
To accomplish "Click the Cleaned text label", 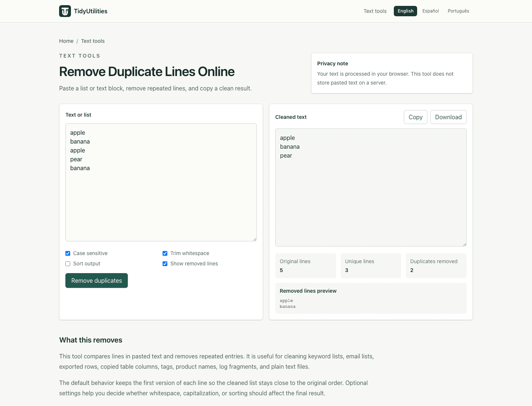I will point(291,117).
